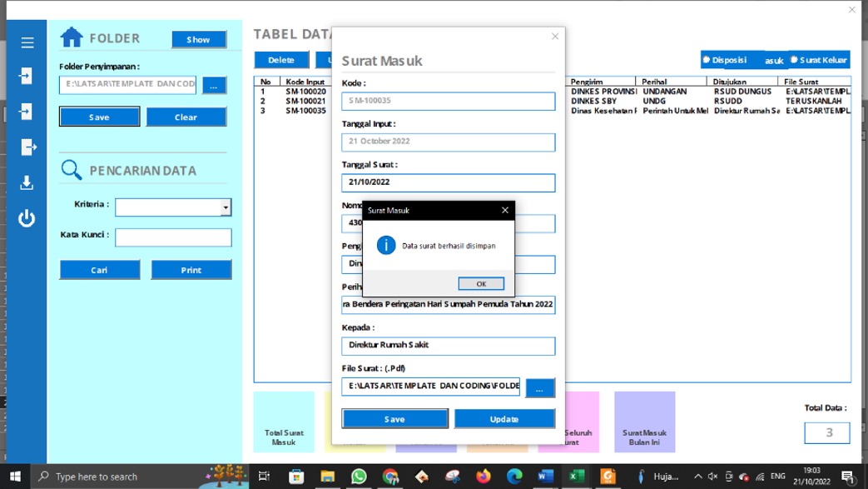
Task: Browse for the Folder Penyimpanan path
Action: [x=214, y=85]
